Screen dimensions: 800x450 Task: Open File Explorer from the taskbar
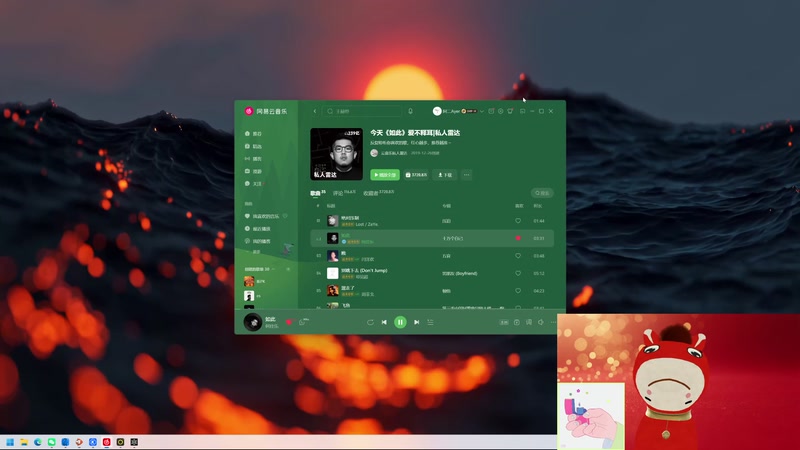(x=23, y=442)
